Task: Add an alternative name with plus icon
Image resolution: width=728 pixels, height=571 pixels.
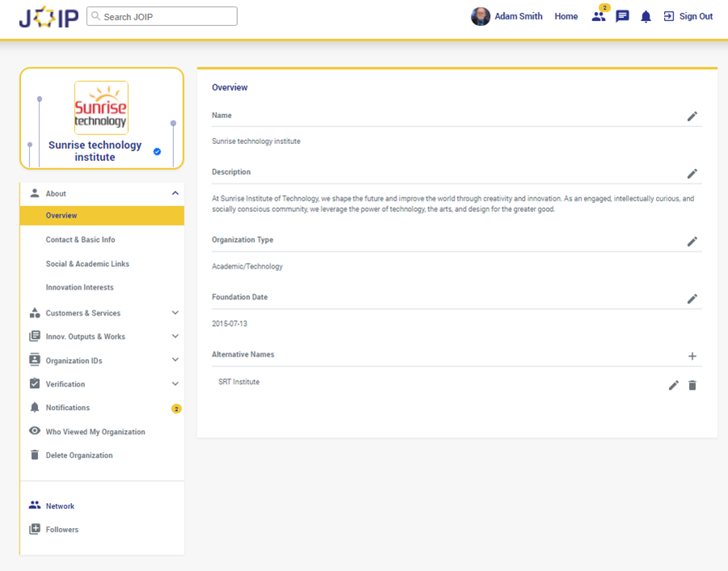Action: (692, 356)
